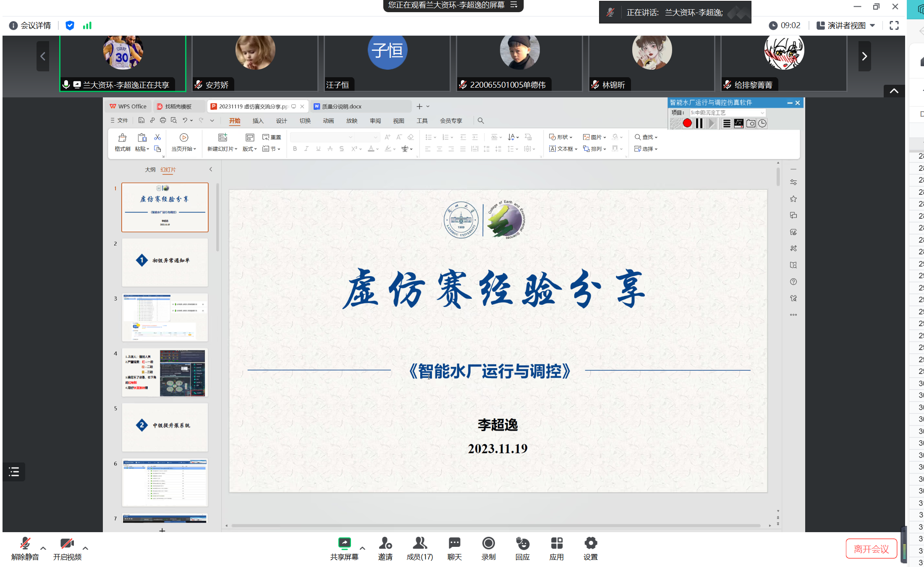Unmute the microphone (解除静音)

pyautogui.click(x=25, y=543)
